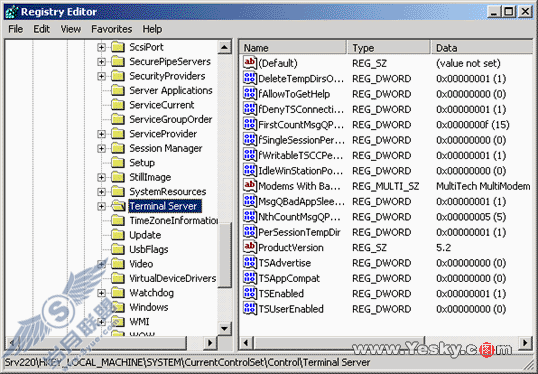Screen dimensions: 538x374
Task: Click the SecurePipeServers folder icon
Action: tap(118, 61)
